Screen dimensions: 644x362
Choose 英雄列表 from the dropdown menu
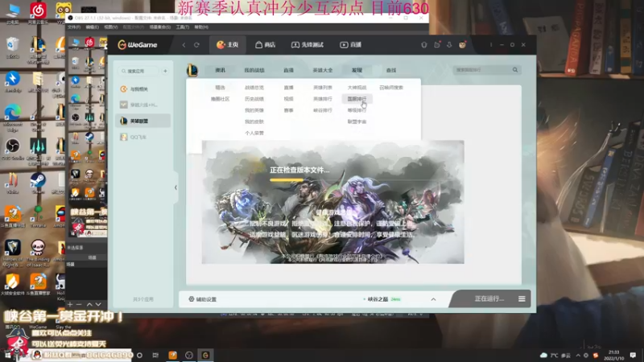pyautogui.click(x=323, y=88)
